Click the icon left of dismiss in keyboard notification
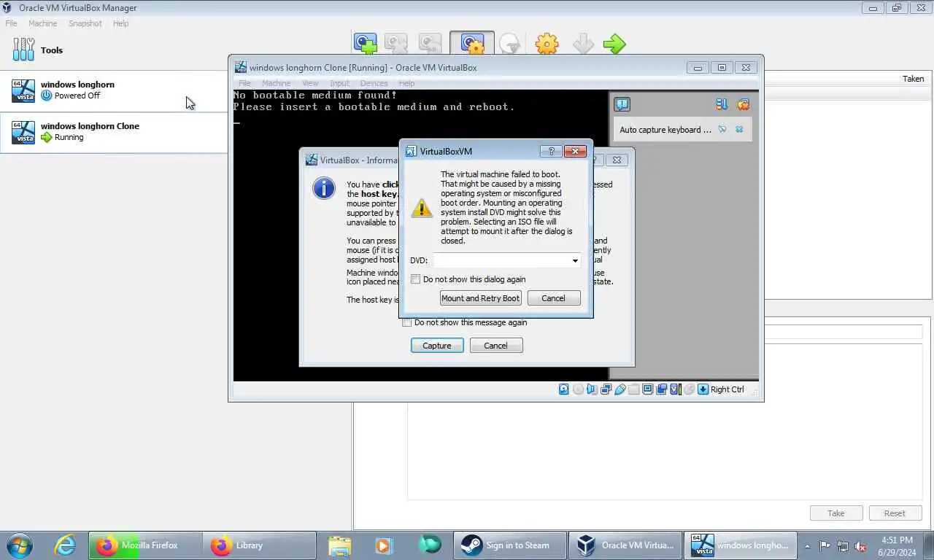 pyautogui.click(x=722, y=130)
